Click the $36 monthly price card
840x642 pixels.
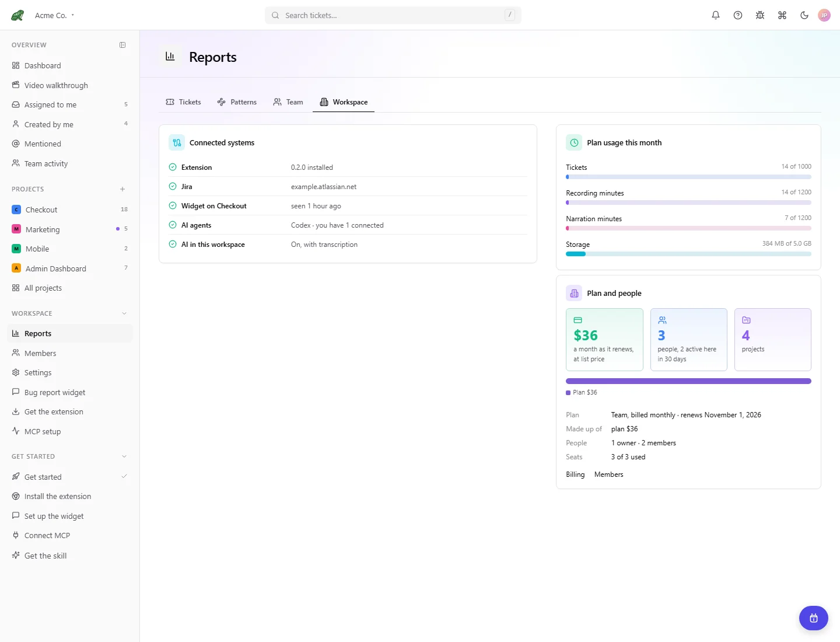tap(604, 340)
